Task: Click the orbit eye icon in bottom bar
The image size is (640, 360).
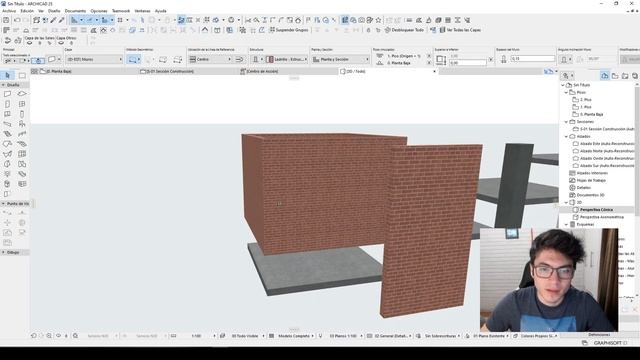Action: coord(58,336)
